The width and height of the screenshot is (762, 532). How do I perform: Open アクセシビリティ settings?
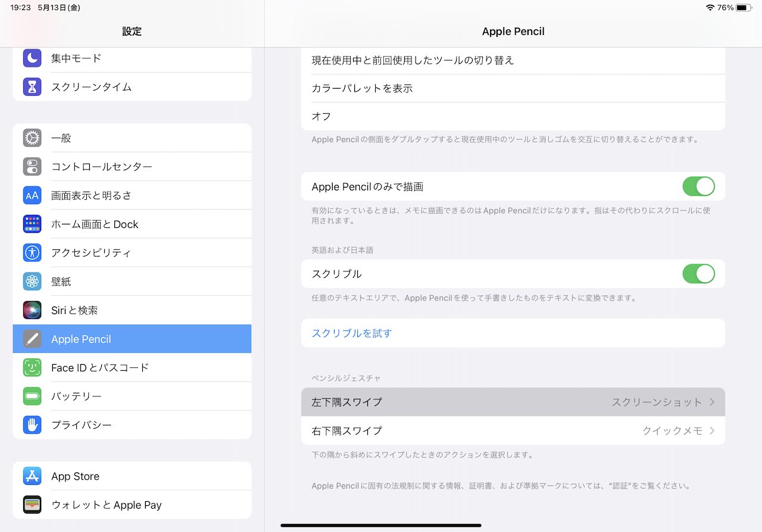pyautogui.click(x=132, y=253)
